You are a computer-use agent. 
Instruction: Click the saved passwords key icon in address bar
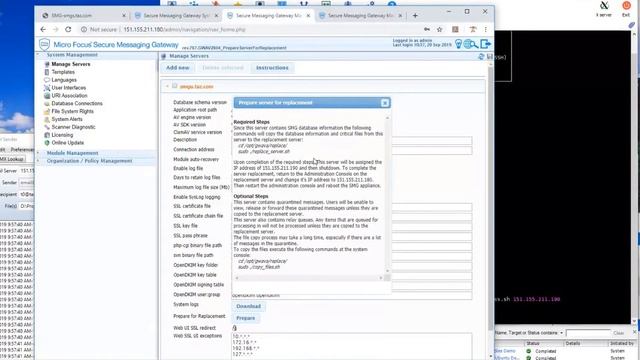point(427,29)
